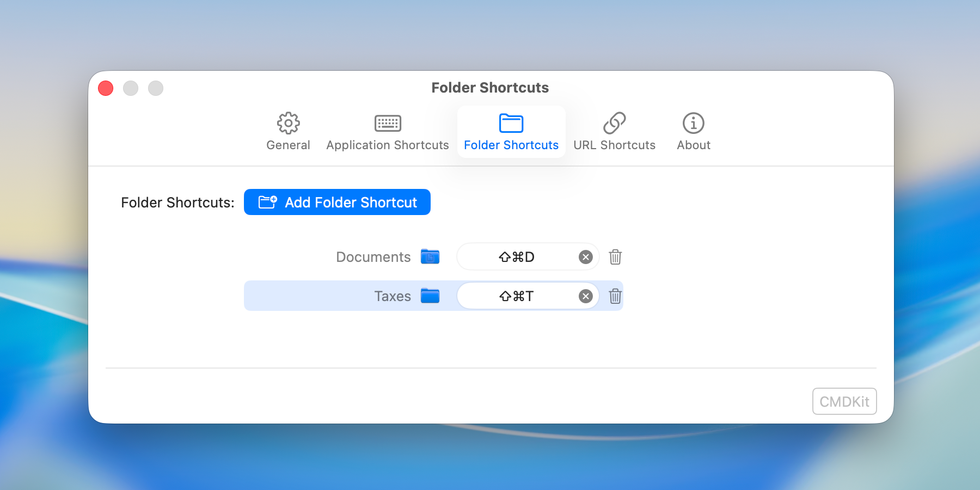Click the ⇧⌘D shortcut input field
Image resolution: width=980 pixels, height=490 pixels.
[x=517, y=256]
